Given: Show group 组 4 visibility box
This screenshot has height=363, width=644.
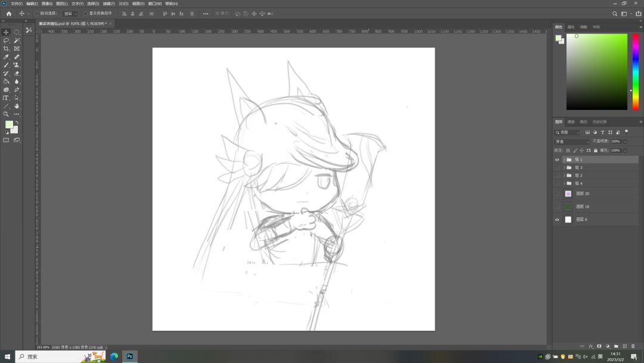Looking at the screenshot, I should 558,183.
